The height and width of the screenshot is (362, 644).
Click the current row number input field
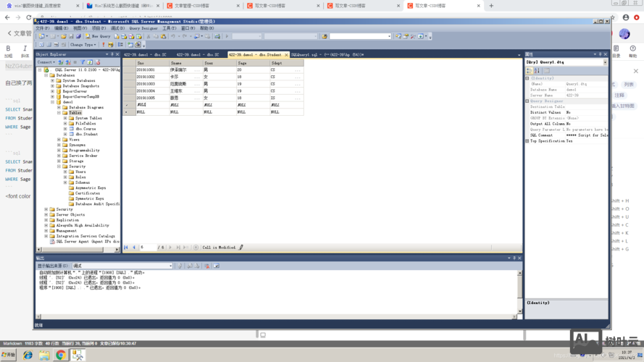(x=147, y=248)
